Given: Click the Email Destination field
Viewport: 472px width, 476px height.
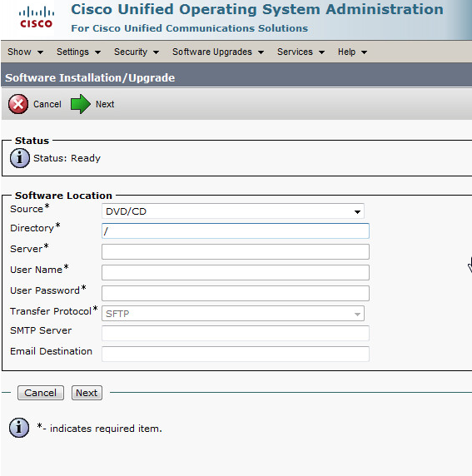Looking at the screenshot, I should pos(236,354).
